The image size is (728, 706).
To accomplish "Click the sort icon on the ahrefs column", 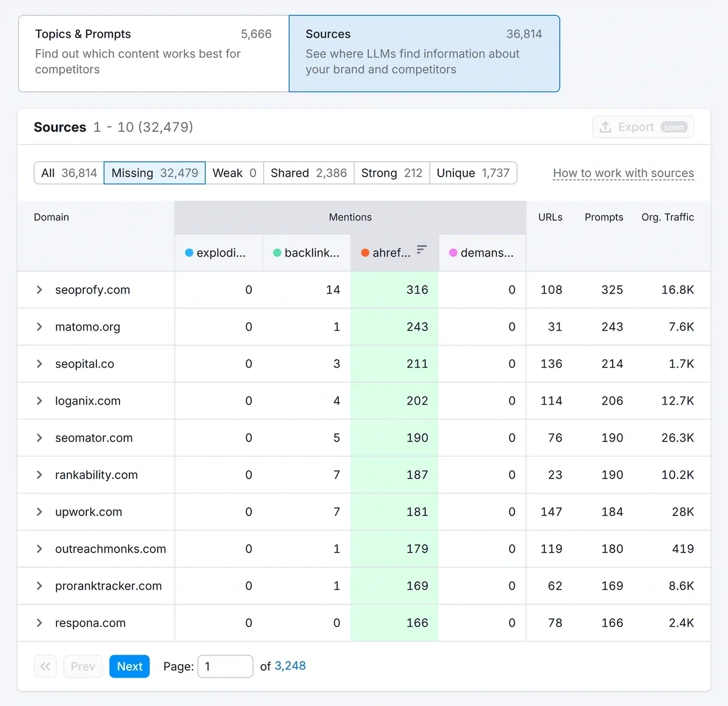I will [421, 249].
